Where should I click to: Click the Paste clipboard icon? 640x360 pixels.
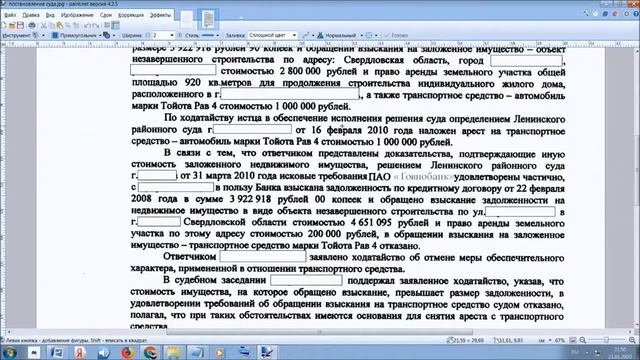coord(60,25)
